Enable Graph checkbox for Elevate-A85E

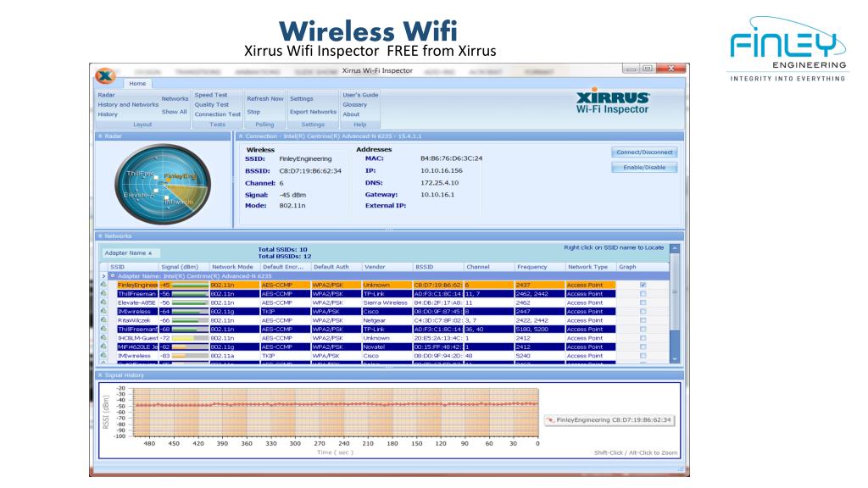[x=643, y=302]
